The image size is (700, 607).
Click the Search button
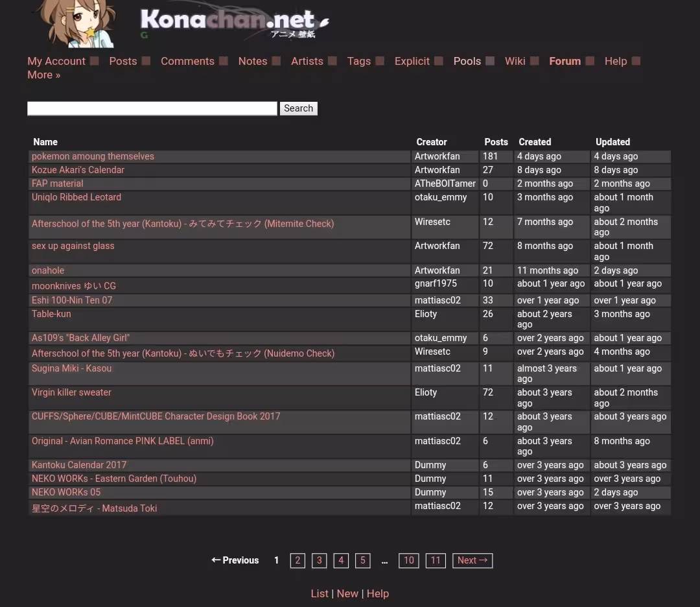coord(299,108)
